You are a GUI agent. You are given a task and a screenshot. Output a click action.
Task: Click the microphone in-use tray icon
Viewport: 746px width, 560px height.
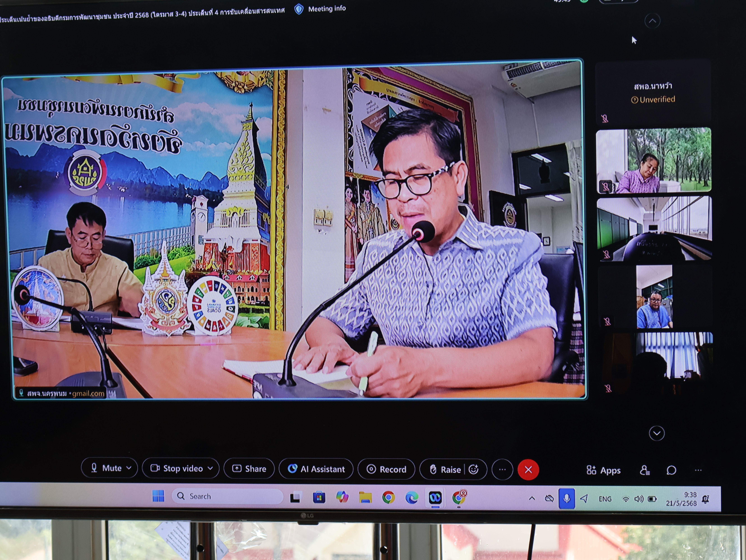(567, 499)
